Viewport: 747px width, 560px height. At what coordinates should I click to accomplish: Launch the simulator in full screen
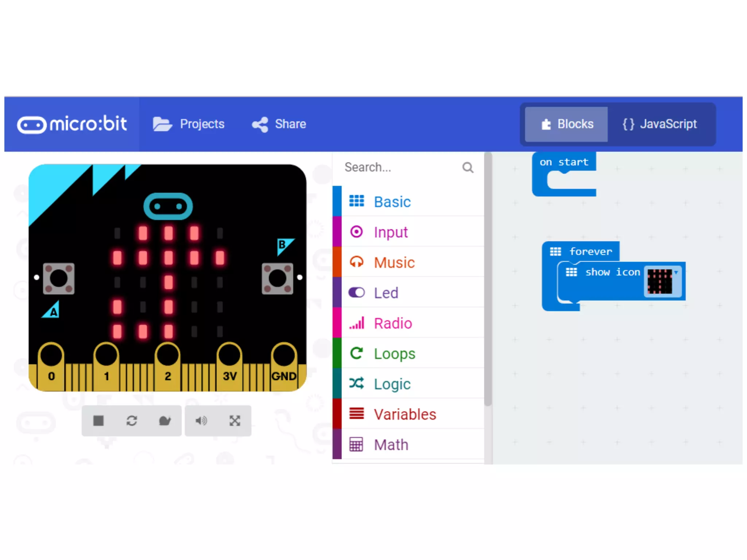[235, 421]
